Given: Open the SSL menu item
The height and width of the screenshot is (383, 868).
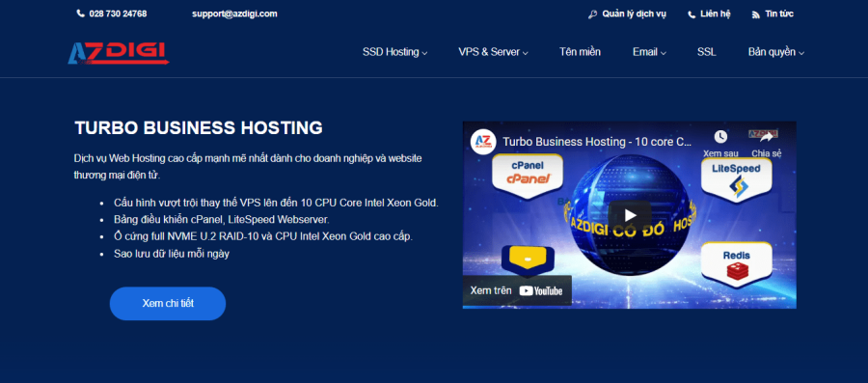Looking at the screenshot, I should coord(706,52).
